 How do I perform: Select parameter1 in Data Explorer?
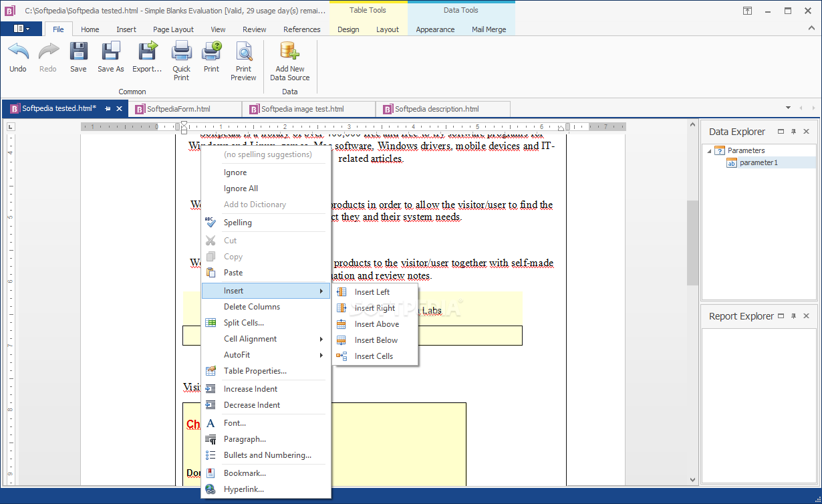tap(759, 162)
